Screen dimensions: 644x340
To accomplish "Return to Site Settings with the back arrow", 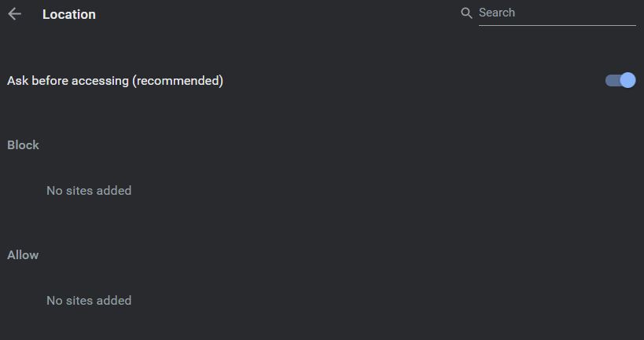I will pos(14,14).
